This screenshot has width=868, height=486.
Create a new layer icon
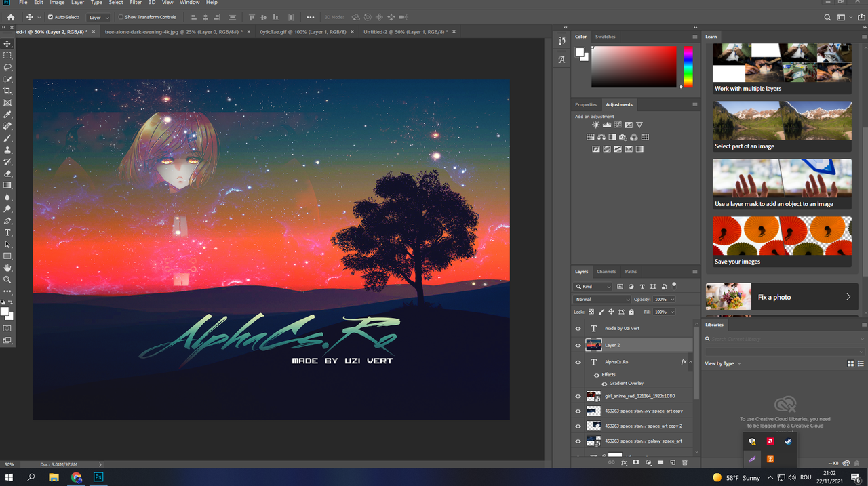673,462
